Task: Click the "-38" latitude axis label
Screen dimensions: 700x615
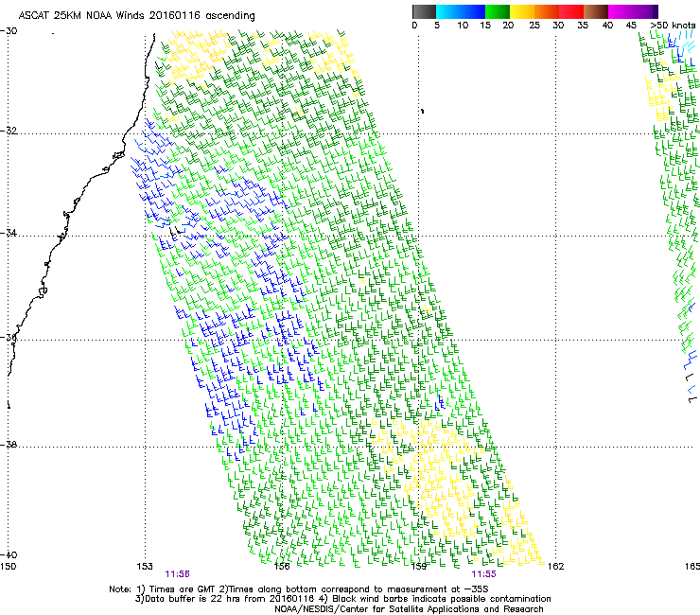Action: click(9, 445)
